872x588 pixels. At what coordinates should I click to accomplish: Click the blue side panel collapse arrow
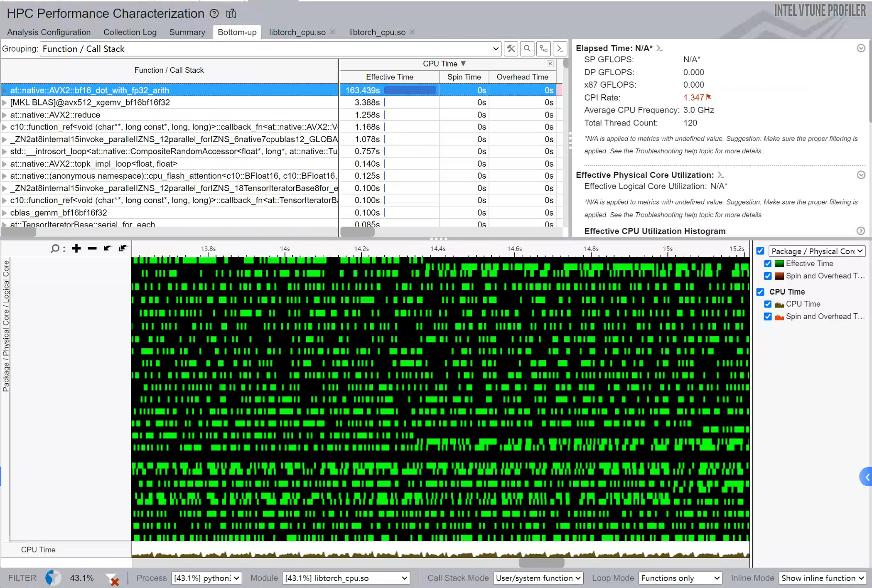[x=867, y=477]
